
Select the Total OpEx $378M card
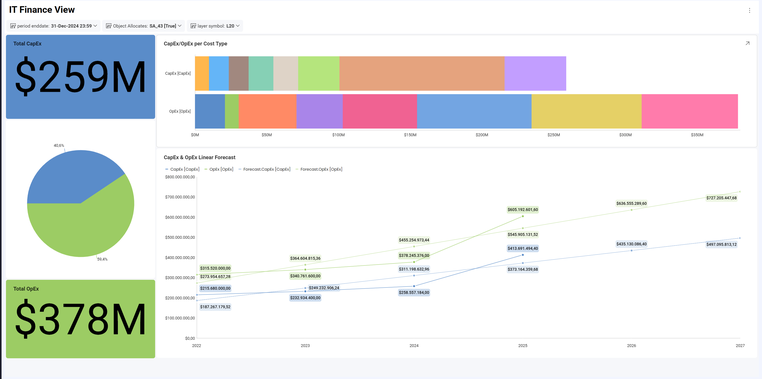[x=81, y=319]
